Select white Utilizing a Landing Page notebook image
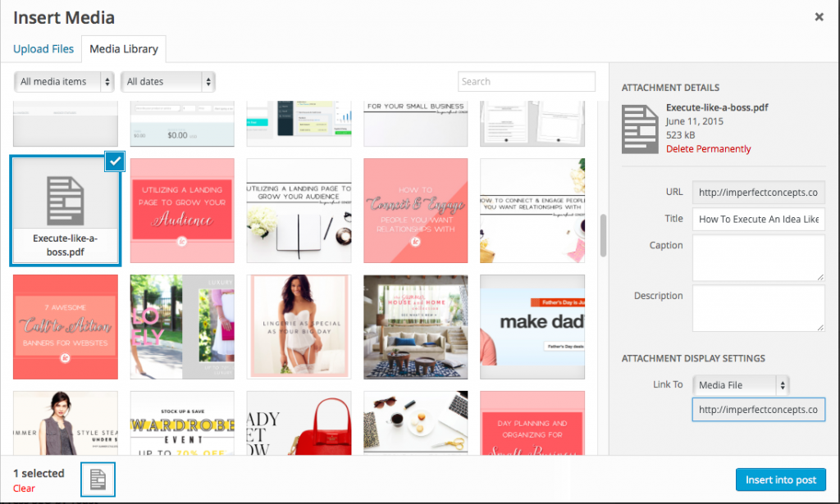 tap(299, 211)
